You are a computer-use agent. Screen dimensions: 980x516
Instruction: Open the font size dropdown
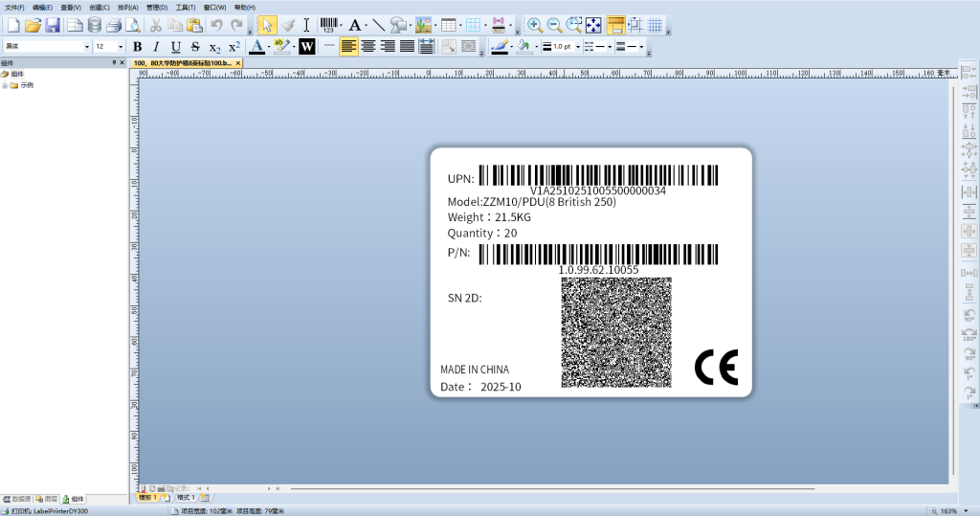coord(121,46)
